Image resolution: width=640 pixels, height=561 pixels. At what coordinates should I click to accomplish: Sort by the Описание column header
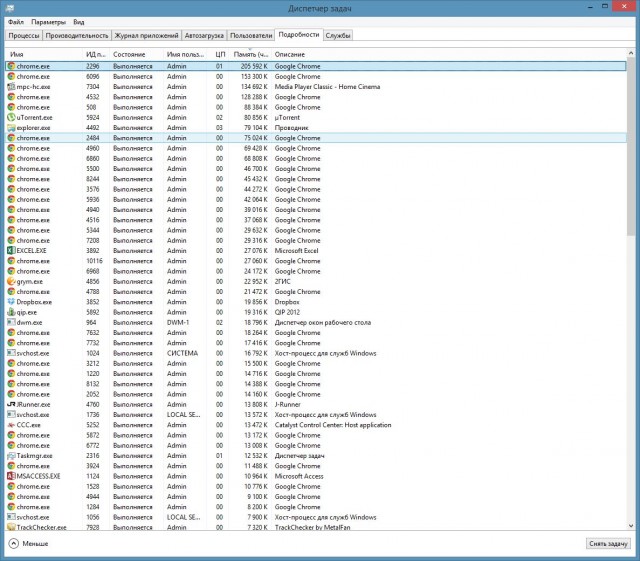click(449, 54)
